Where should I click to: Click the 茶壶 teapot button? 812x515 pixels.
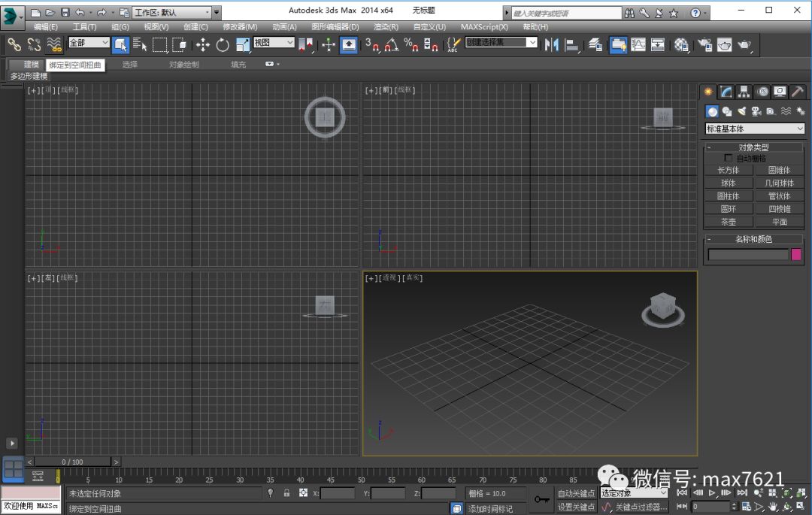click(728, 222)
